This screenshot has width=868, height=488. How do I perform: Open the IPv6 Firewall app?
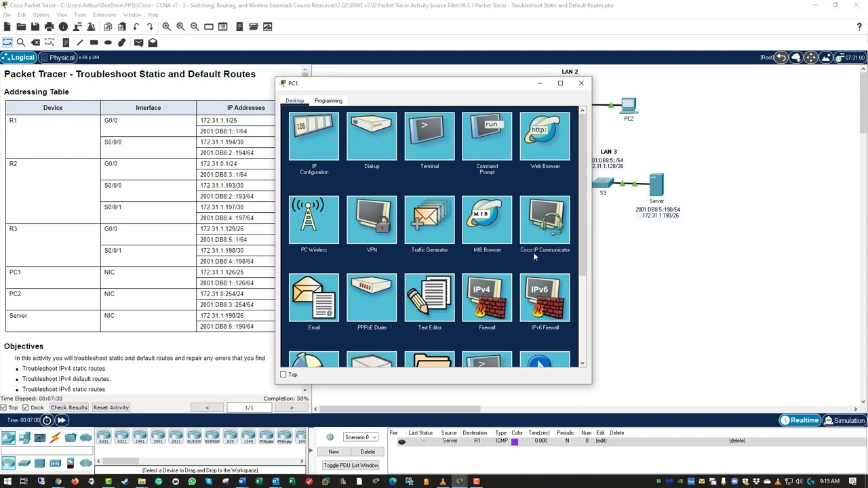[x=545, y=298]
